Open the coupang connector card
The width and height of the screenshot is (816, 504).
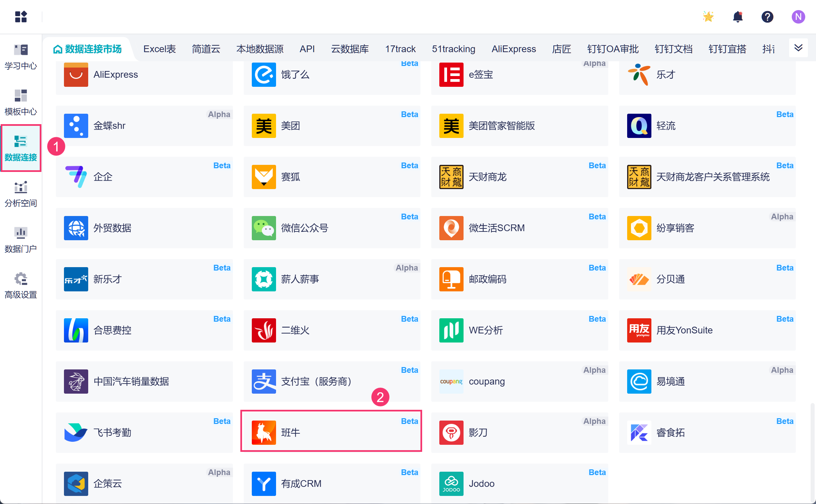click(x=519, y=381)
